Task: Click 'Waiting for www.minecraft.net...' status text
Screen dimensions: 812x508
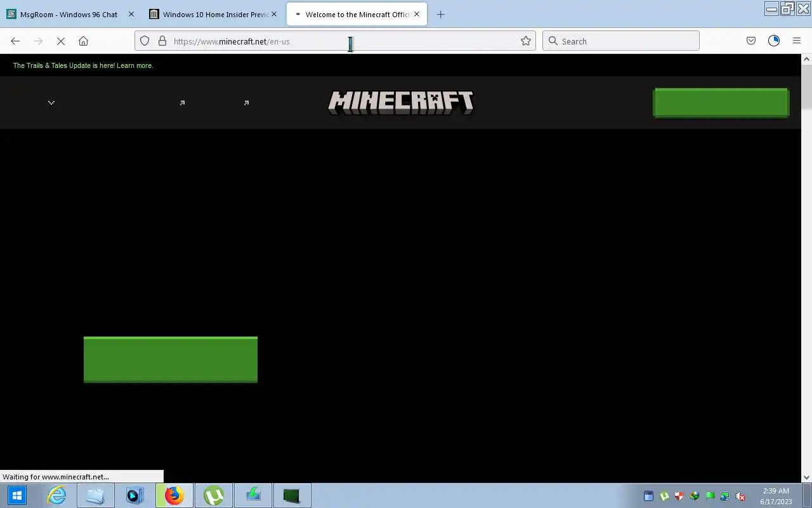Action: click(56, 477)
